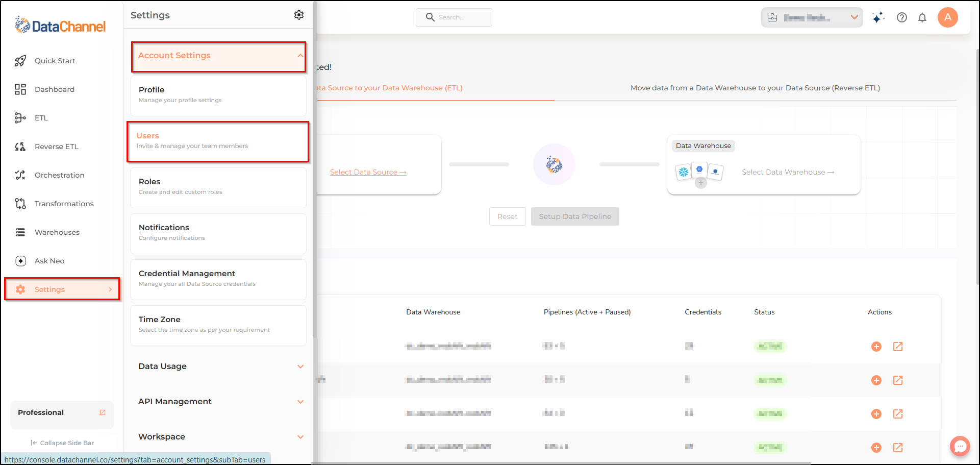Click the Settings panel scrollbar
This screenshot has height=465, width=980.
[315, 168]
